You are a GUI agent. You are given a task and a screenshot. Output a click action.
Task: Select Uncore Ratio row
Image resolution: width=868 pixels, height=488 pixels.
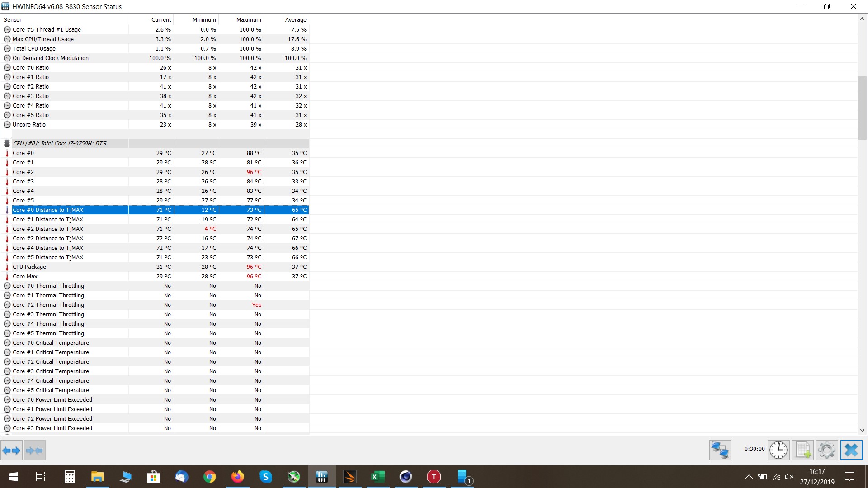[x=156, y=124]
